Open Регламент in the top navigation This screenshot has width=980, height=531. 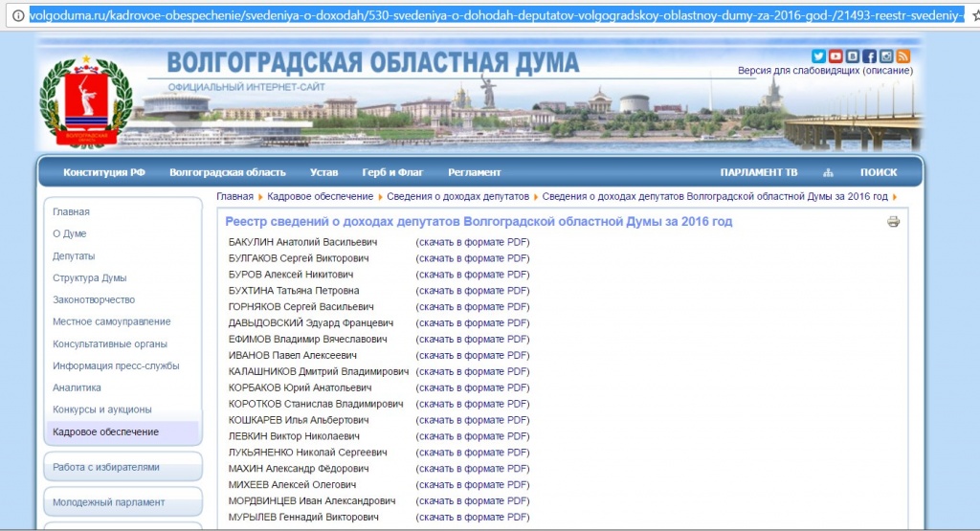coord(475,172)
